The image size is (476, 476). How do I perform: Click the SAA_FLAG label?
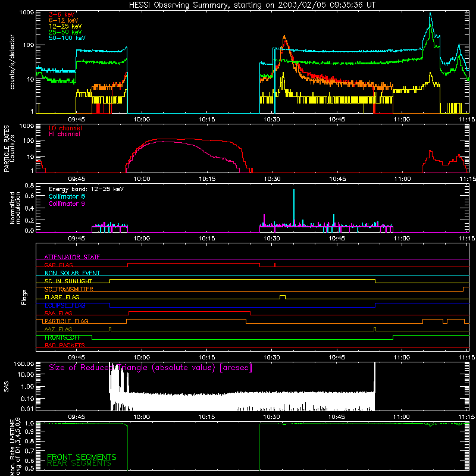coord(58,313)
